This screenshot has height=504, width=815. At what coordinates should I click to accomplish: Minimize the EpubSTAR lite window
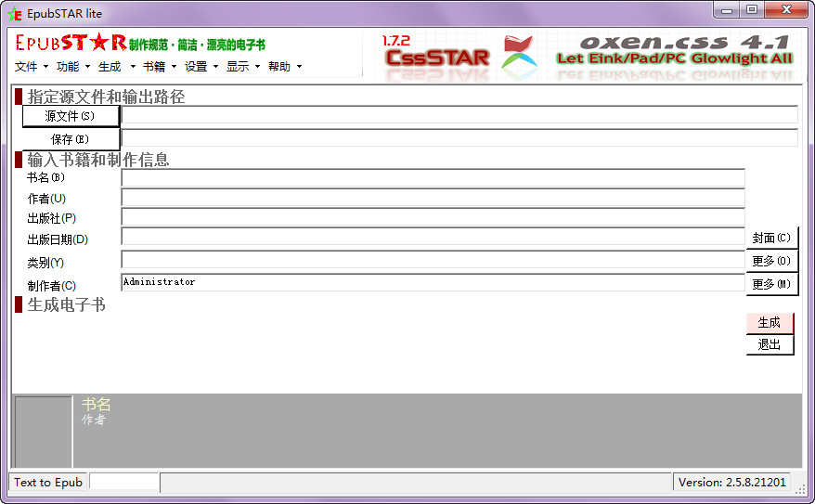pos(727,10)
